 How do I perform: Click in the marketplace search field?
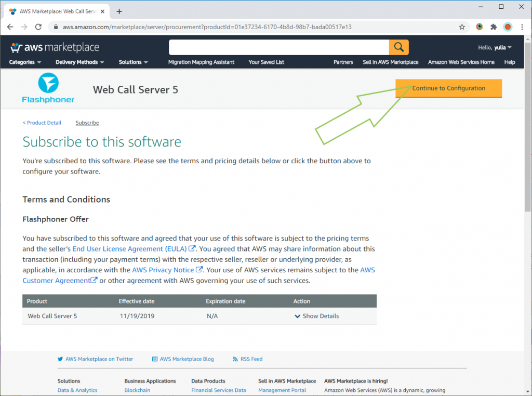pos(279,47)
